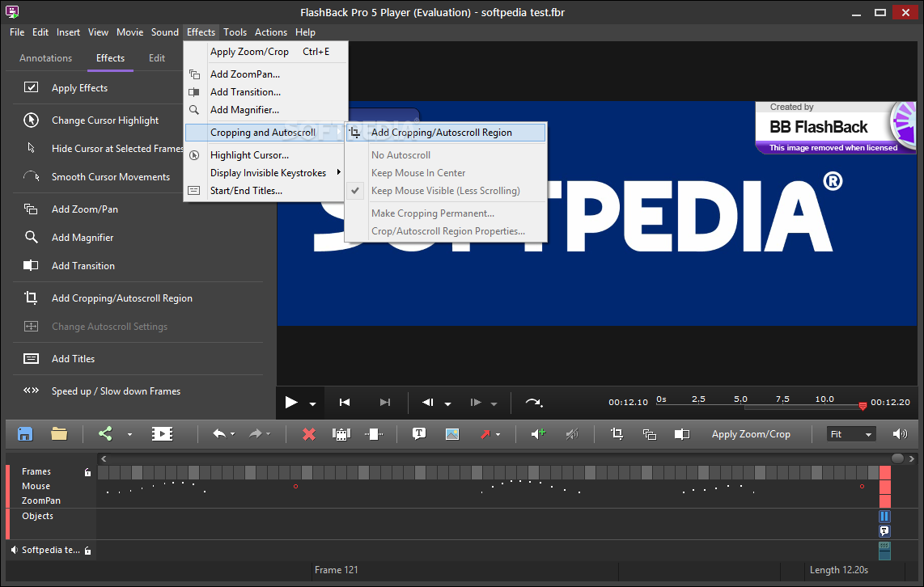Open the dropdown arrow beside the Undo button
The height and width of the screenshot is (587, 924).
point(233,435)
